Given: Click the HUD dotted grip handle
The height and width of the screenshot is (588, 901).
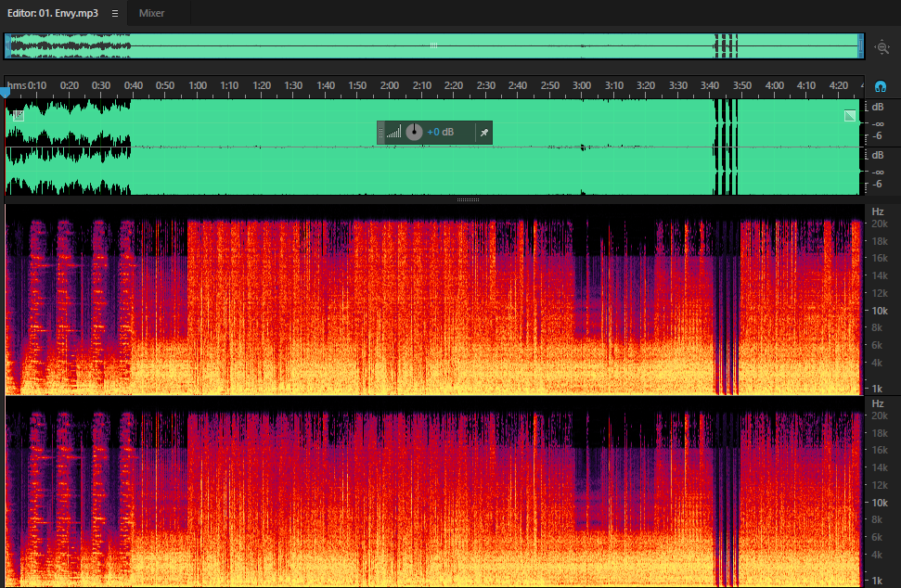Looking at the screenshot, I should point(380,133).
